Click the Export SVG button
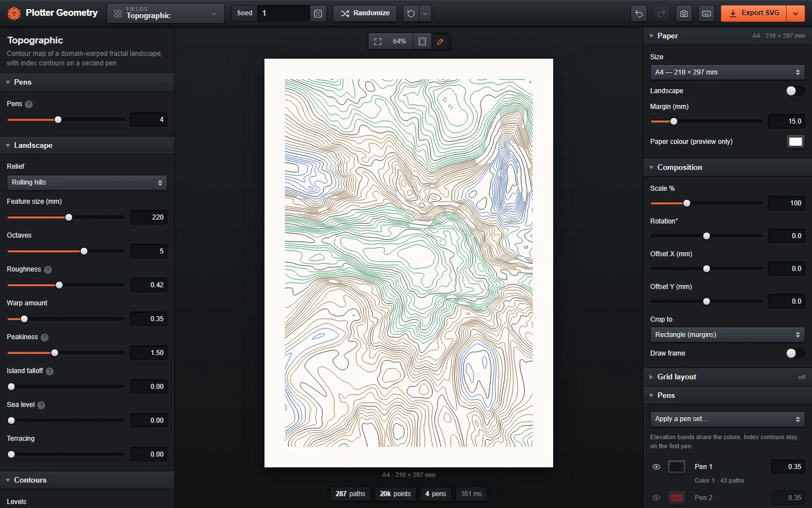 click(x=754, y=14)
